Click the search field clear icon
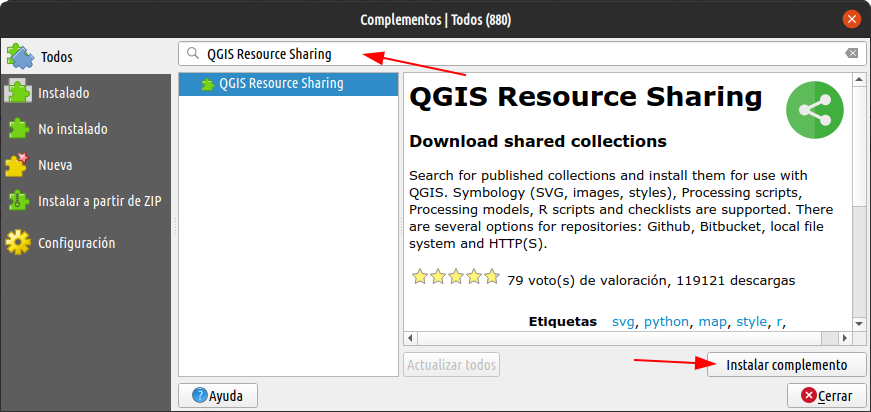The width and height of the screenshot is (871, 412). (x=851, y=54)
